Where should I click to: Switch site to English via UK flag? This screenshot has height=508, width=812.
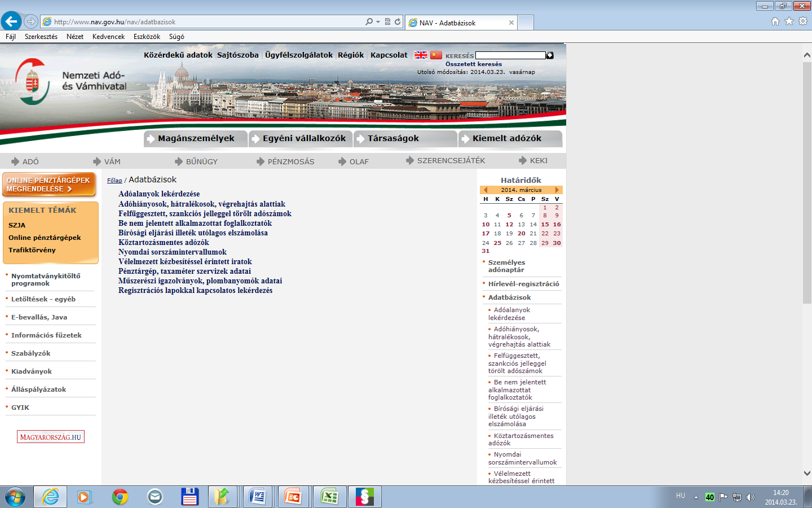point(421,55)
